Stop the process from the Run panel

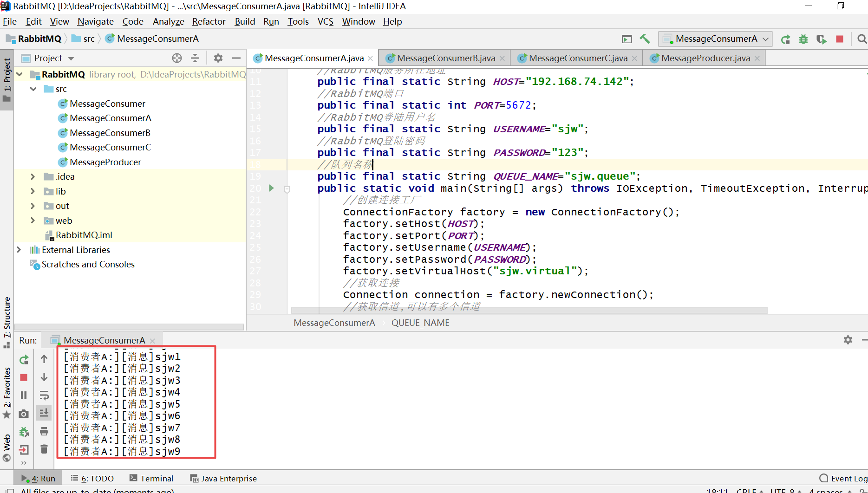24,377
